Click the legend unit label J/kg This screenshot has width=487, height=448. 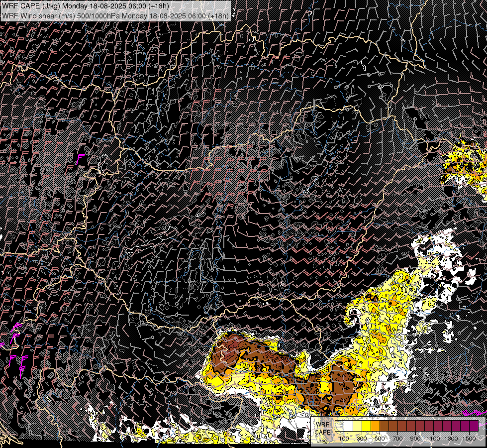point(322,440)
